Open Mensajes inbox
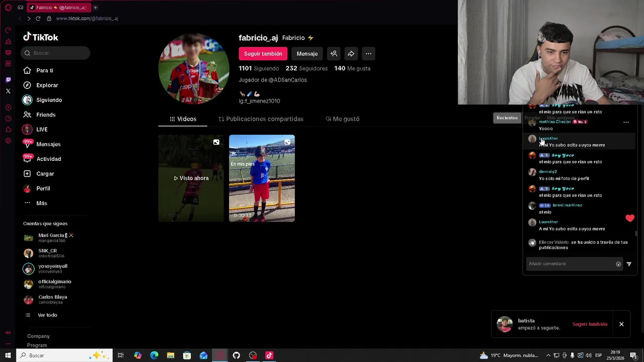Screen dimensions: 644x362 tap(48, 144)
